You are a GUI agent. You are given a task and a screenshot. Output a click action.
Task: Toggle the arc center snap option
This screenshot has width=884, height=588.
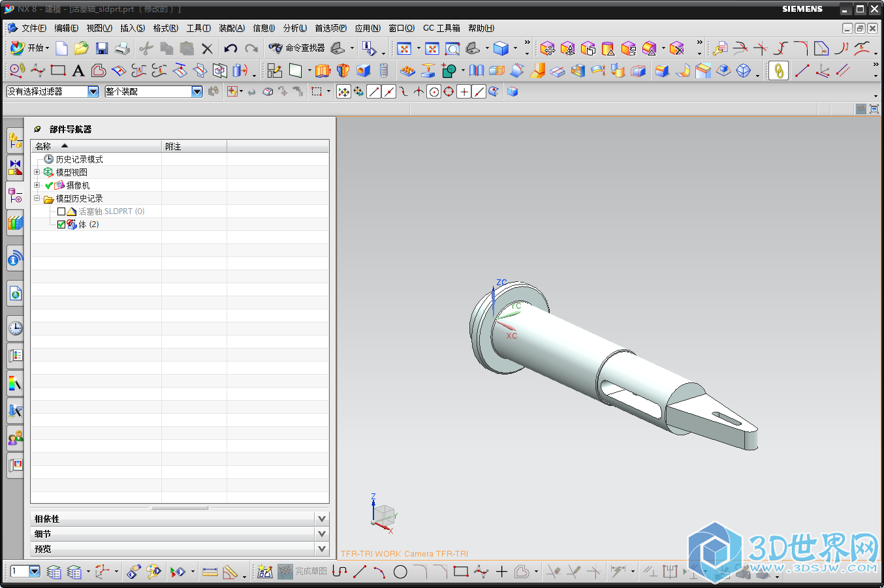[434, 92]
